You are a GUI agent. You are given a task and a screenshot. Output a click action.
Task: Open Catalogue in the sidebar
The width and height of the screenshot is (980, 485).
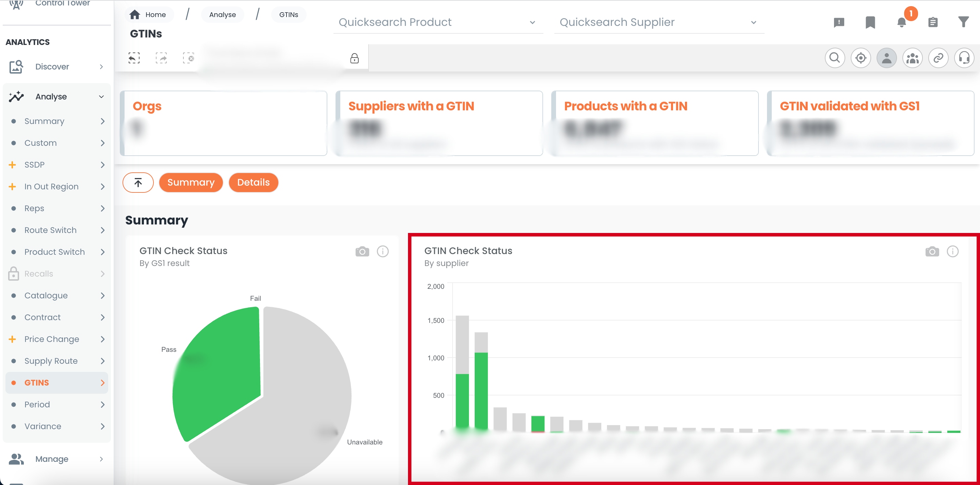pos(57,295)
